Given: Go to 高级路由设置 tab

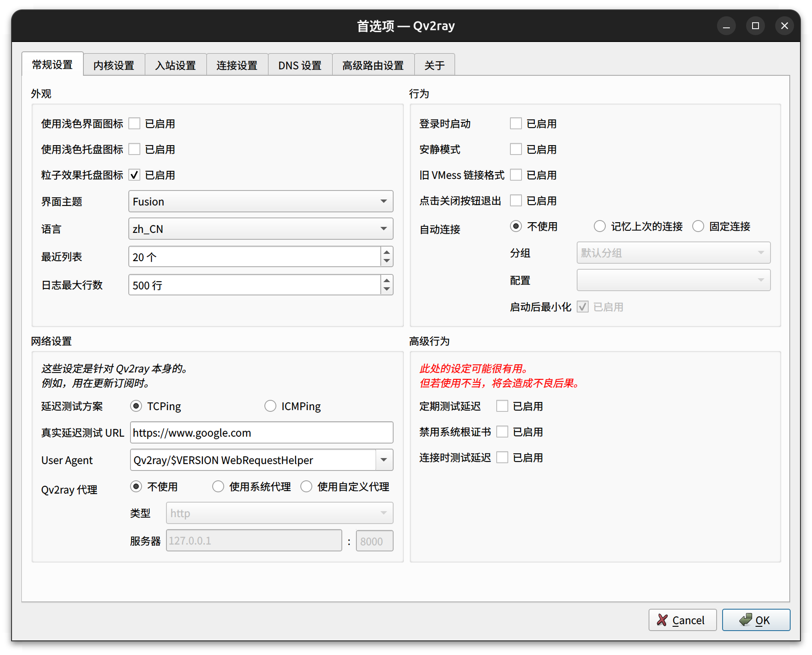Looking at the screenshot, I should [373, 65].
